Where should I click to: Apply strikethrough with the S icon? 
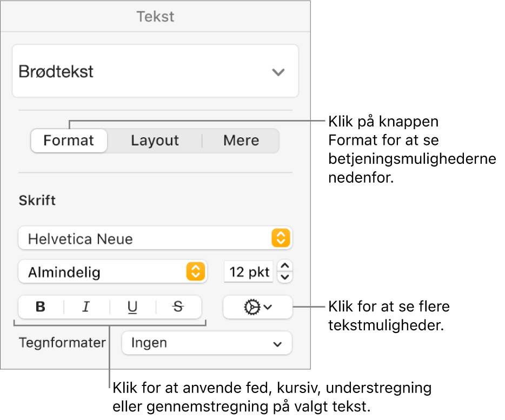coord(176,307)
